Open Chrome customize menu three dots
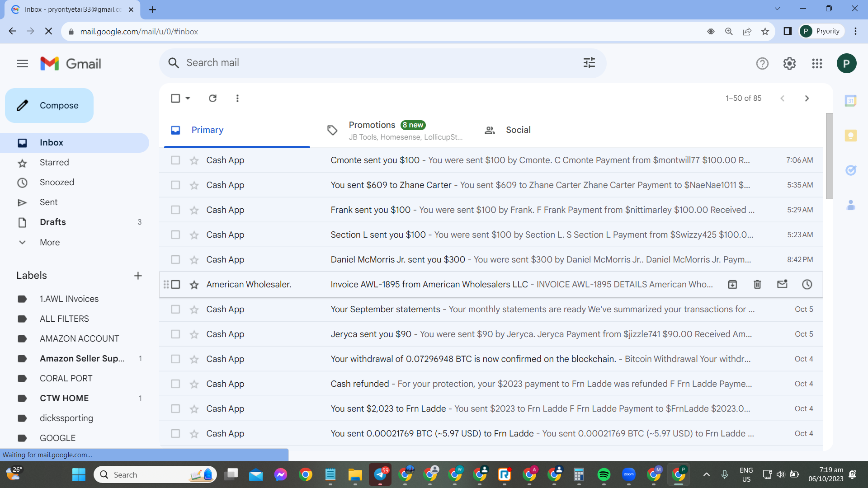The image size is (868, 488). click(855, 31)
